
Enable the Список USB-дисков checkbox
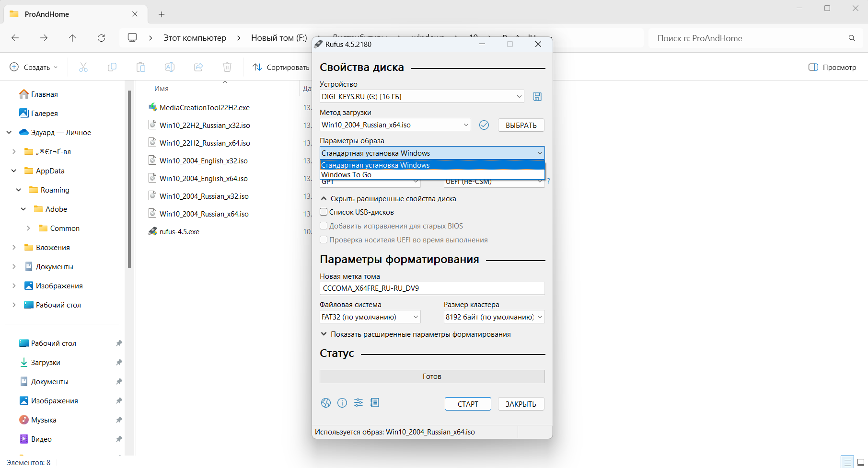324,212
